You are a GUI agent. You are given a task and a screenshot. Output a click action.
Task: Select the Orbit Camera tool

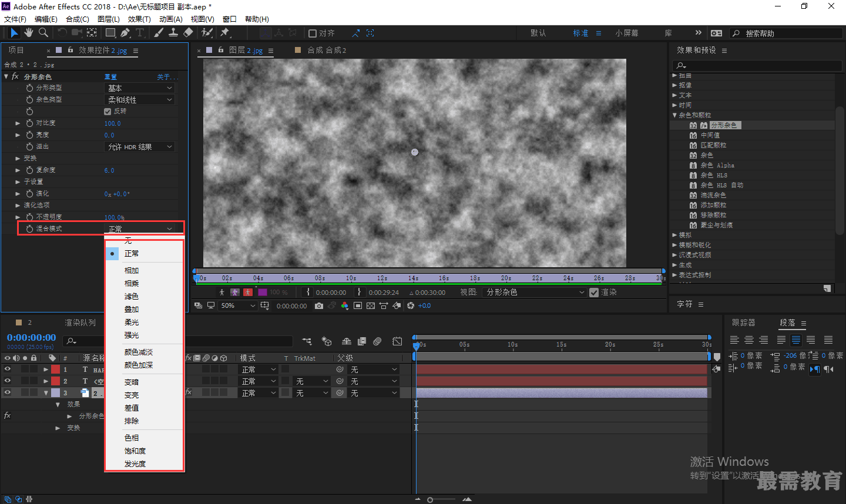tap(77, 33)
